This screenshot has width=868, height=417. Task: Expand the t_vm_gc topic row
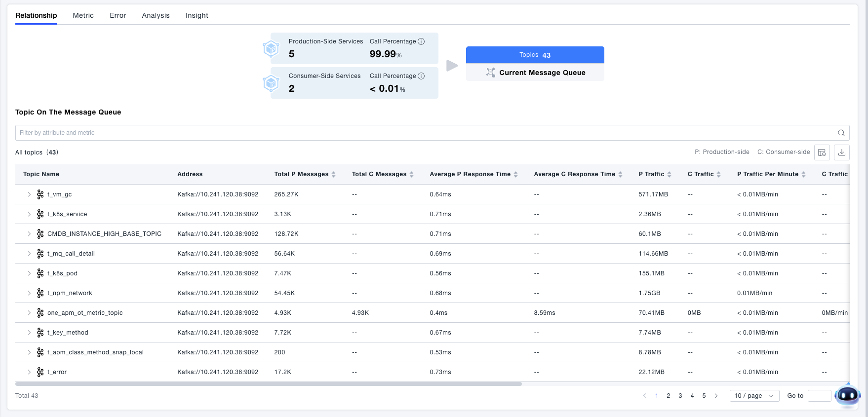[29, 194]
